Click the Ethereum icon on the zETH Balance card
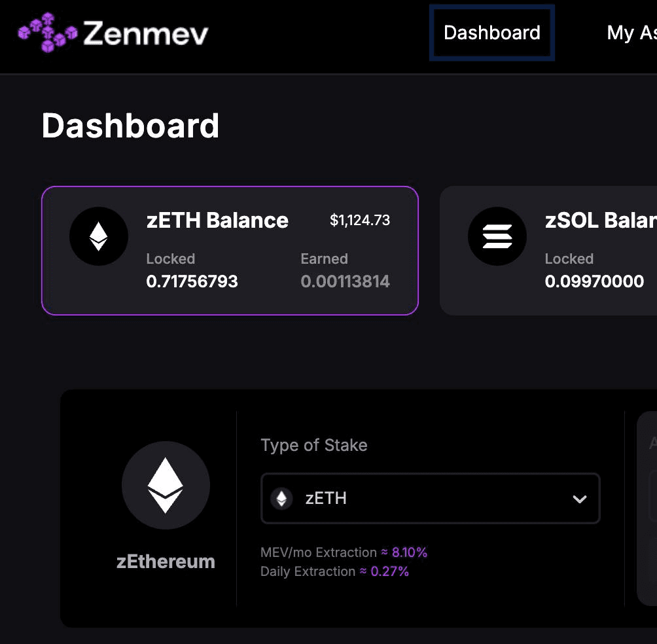Viewport: 657px width, 644px height. pos(98,236)
